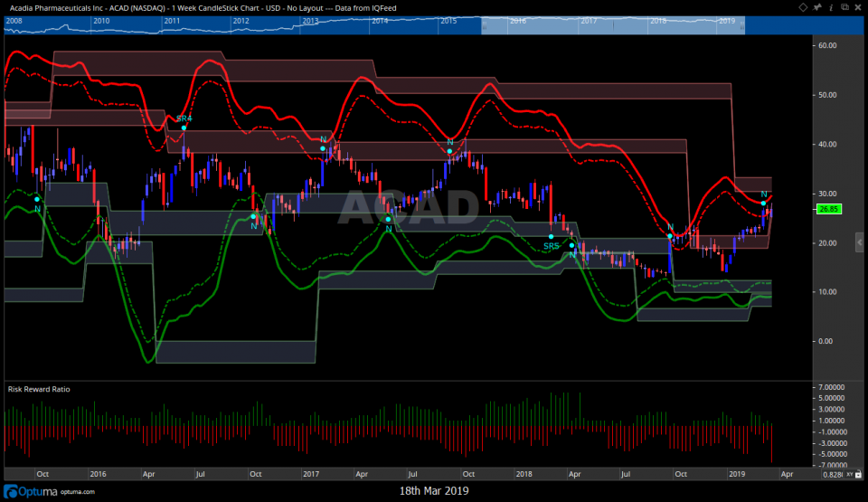This screenshot has height=502, width=868.
Task: Close the ACAD chart window
Action: pos(859,7)
